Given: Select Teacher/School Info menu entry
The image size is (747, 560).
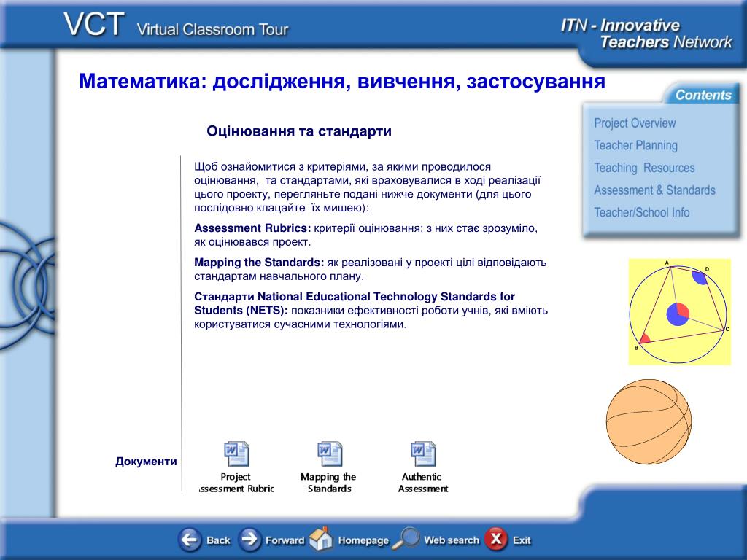Looking at the screenshot, I should (x=642, y=212).
